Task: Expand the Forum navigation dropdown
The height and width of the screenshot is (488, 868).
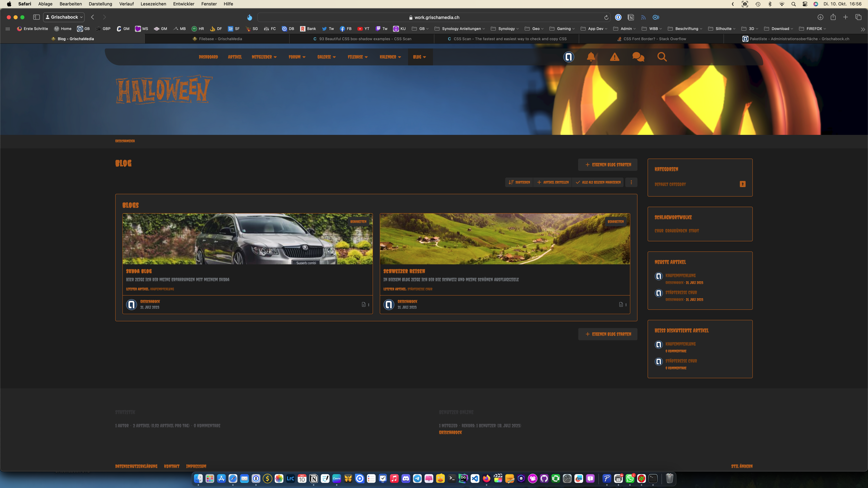Action: click(297, 57)
